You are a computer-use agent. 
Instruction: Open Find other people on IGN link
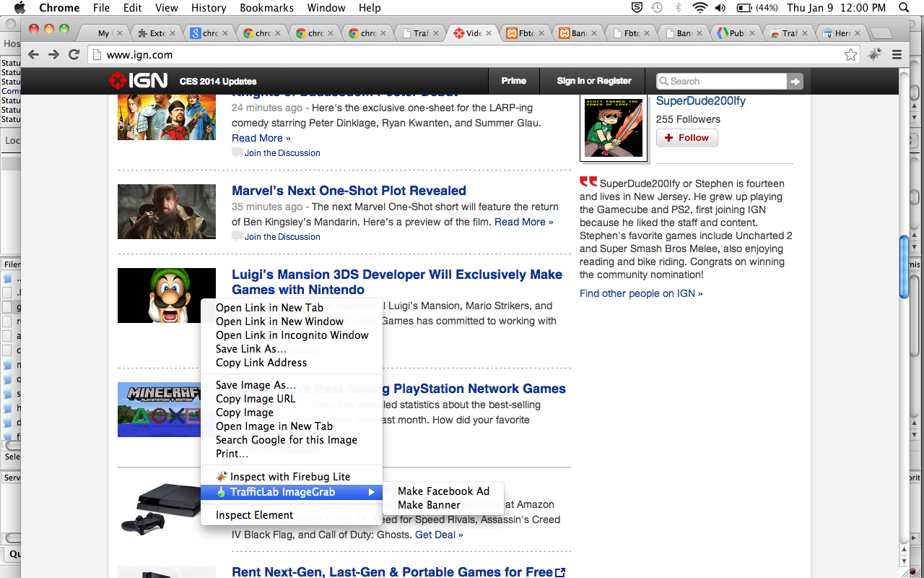[641, 293]
